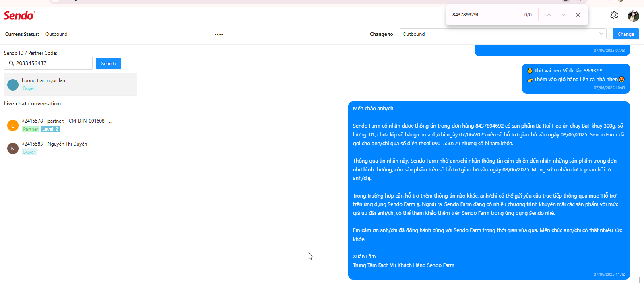The height and width of the screenshot is (284, 644).
Task: Click the 0/0 find results count
Action: (528, 15)
